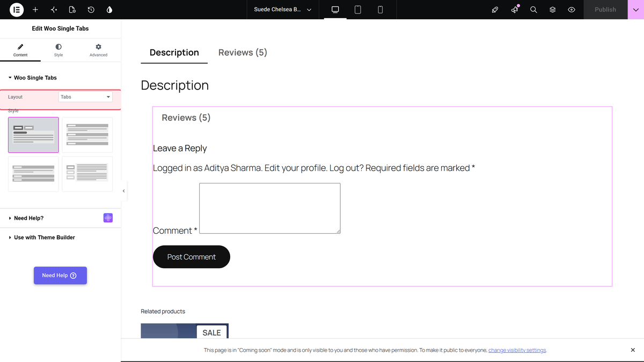Viewport: 644px width, 362px height.
Task: Switch to the Style tab
Action: 58,50
